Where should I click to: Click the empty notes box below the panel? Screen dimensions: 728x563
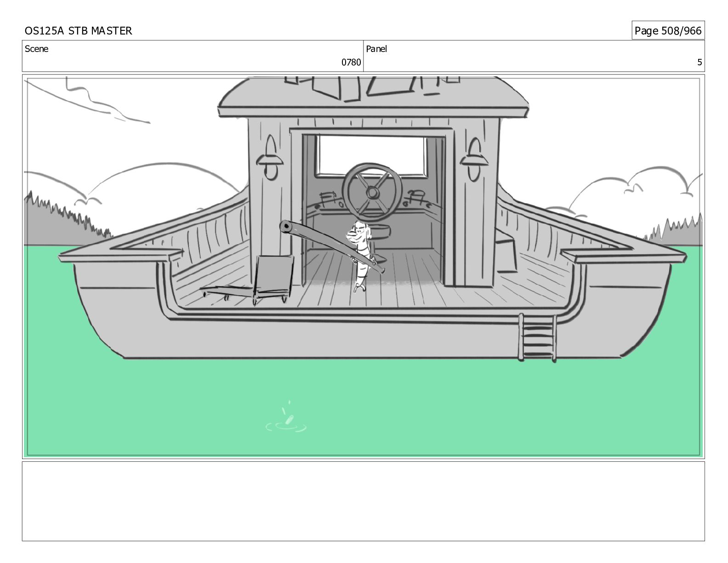pyautogui.click(x=364, y=501)
